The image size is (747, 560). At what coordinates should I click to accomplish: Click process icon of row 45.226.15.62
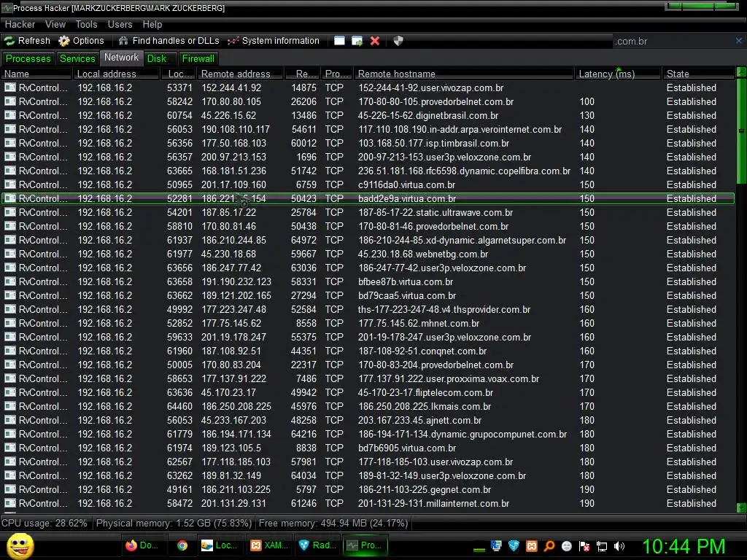(x=10, y=115)
